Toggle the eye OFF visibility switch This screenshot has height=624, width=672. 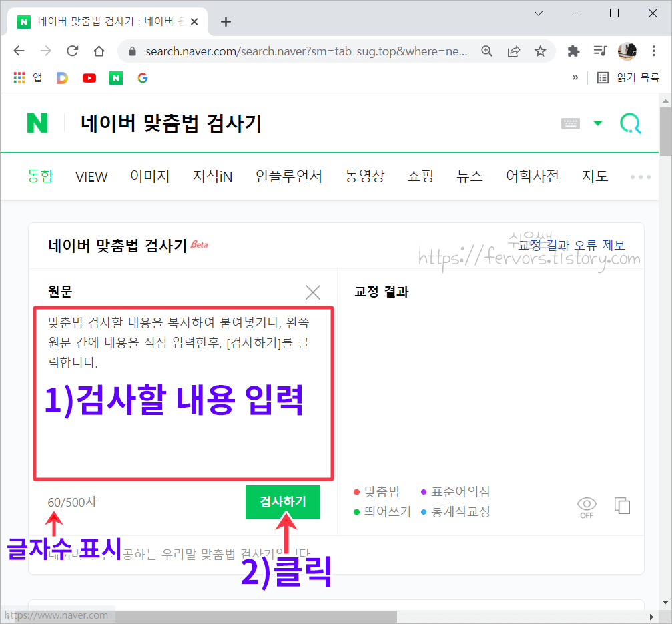tap(587, 507)
